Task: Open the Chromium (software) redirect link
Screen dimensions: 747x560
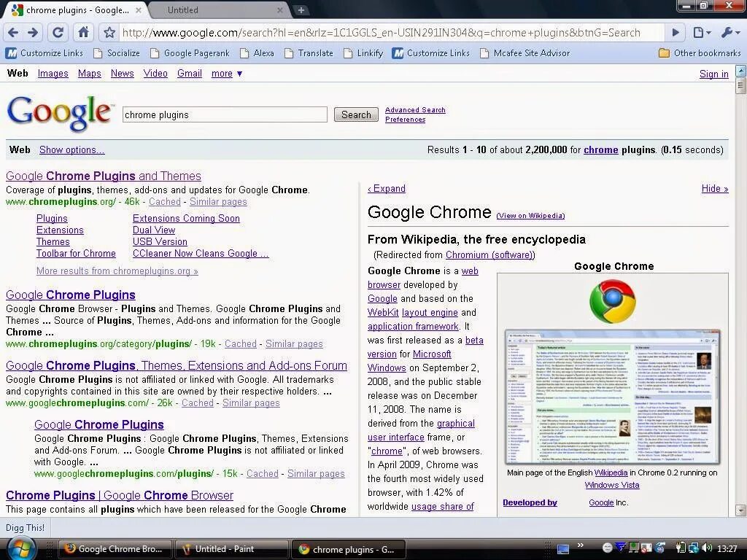Action: click(489, 254)
